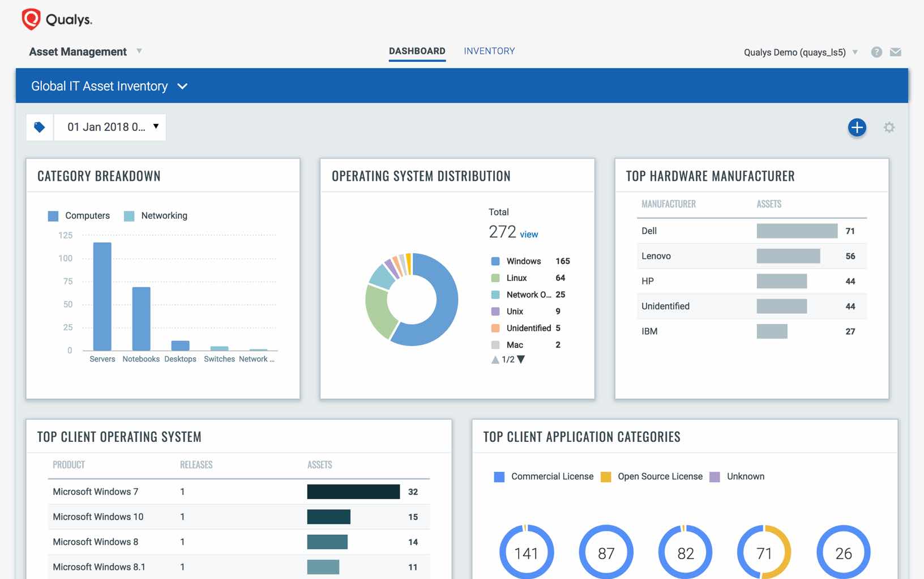924x579 pixels.
Task: Click the up arrow in the OS legend pager
Action: click(494, 359)
